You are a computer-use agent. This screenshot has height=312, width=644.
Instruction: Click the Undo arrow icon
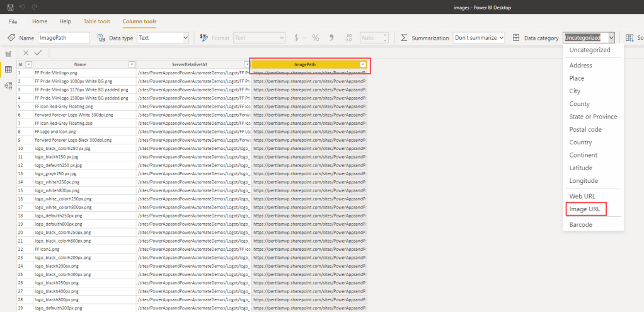pyautogui.click(x=23, y=6)
